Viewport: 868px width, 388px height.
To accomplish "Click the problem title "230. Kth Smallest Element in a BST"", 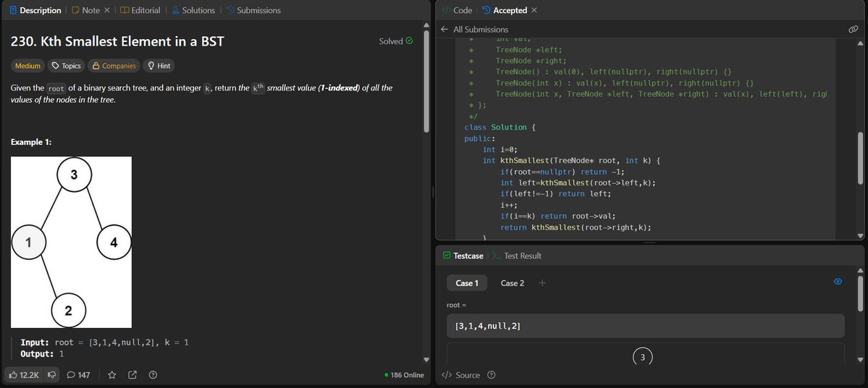I will click(x=117, y=41).
